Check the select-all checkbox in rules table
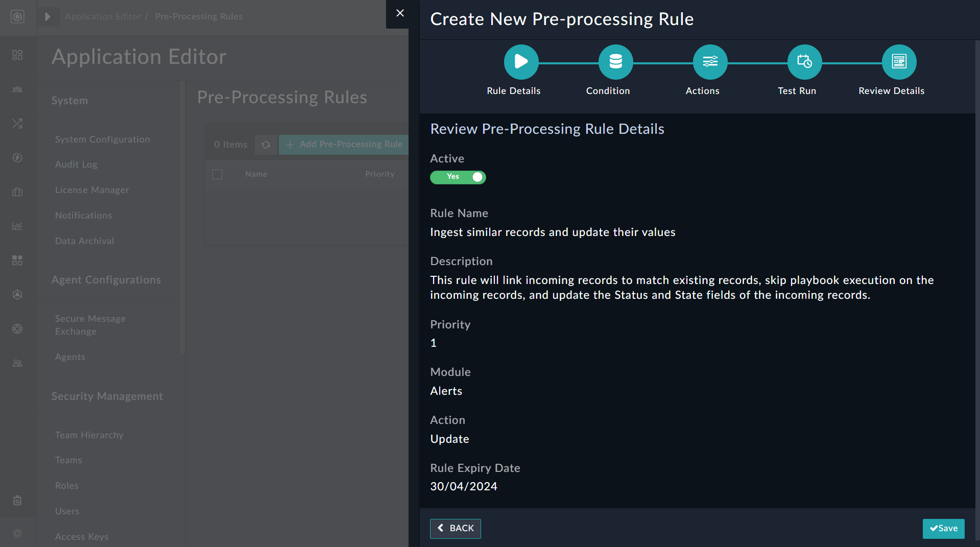 tap(217, 174)
